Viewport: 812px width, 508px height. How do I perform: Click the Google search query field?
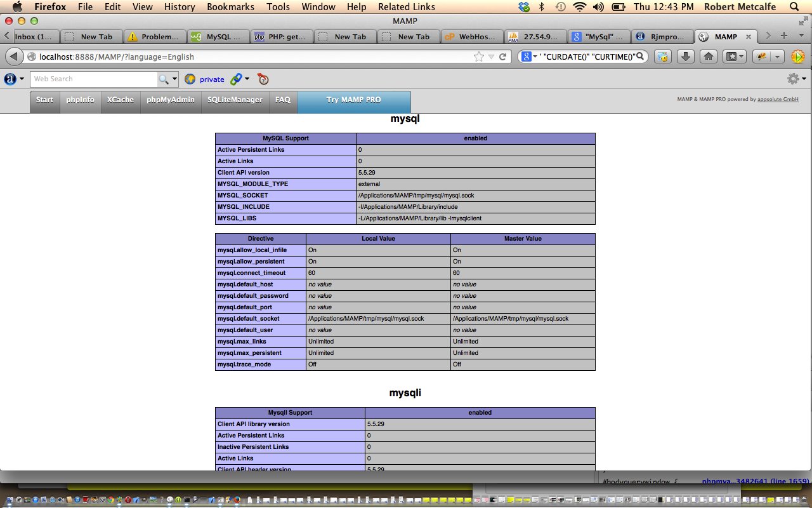tap(587, 57)
